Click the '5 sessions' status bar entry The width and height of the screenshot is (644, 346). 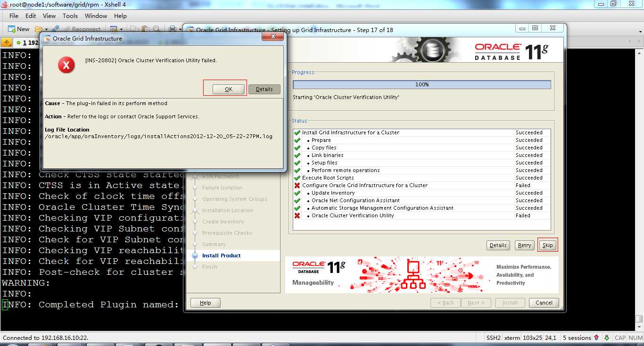(577, 338)
